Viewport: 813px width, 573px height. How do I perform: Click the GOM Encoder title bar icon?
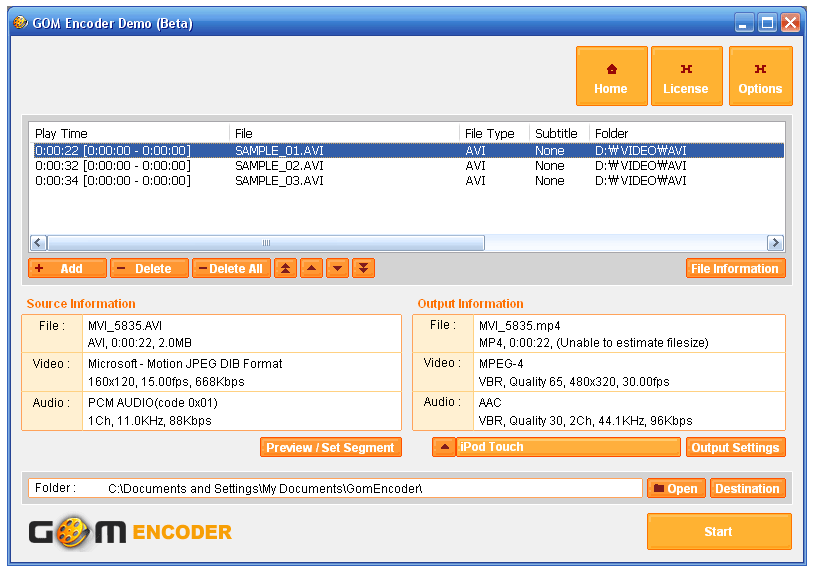pyautogui.click(x=20, y=23)
